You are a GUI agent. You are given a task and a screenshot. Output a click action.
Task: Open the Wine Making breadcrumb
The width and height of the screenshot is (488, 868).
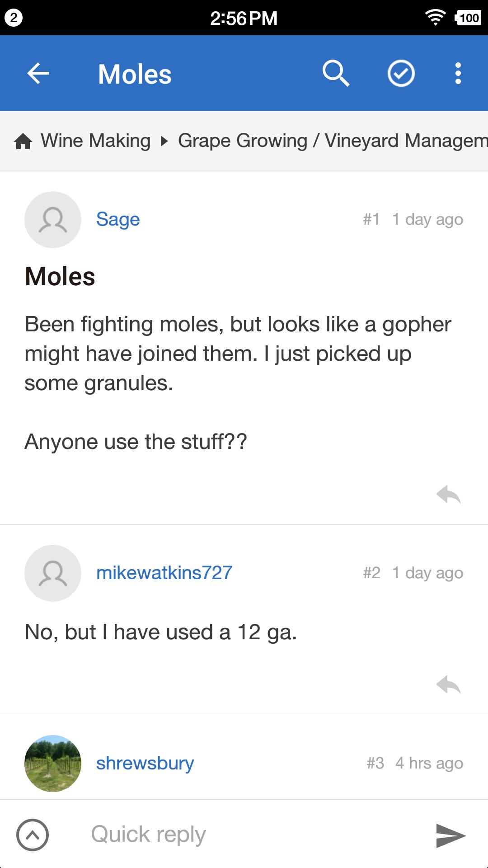pos(95,141)
